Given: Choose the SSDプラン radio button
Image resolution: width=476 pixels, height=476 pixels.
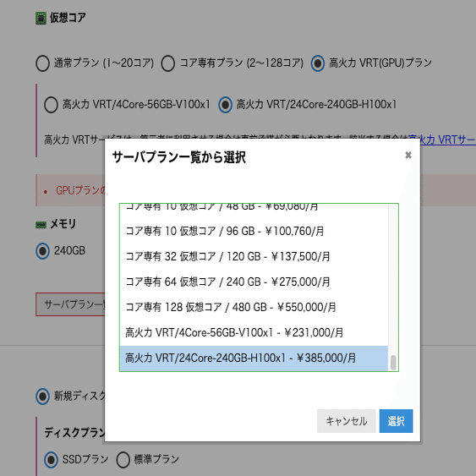Looking at the screenshot, I should [51, 460].
